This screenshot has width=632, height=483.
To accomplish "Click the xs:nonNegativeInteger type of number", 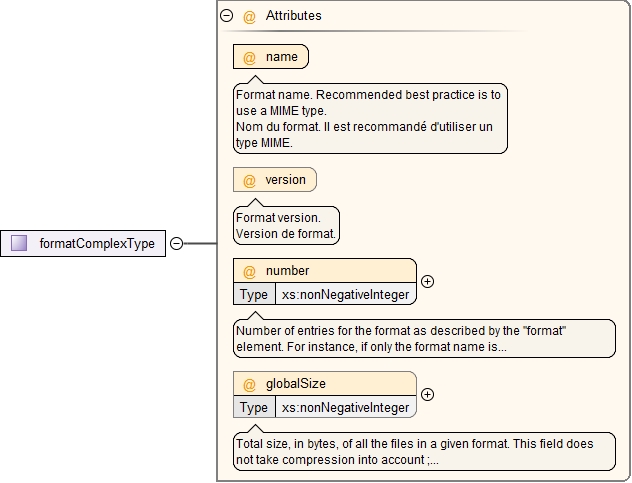I will (345, 294).
